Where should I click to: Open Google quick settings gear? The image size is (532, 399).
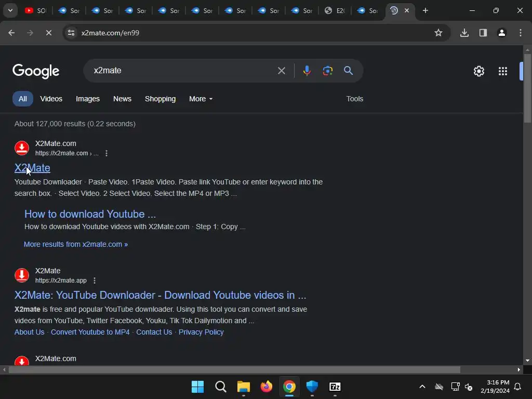click(x=478, y=71)
